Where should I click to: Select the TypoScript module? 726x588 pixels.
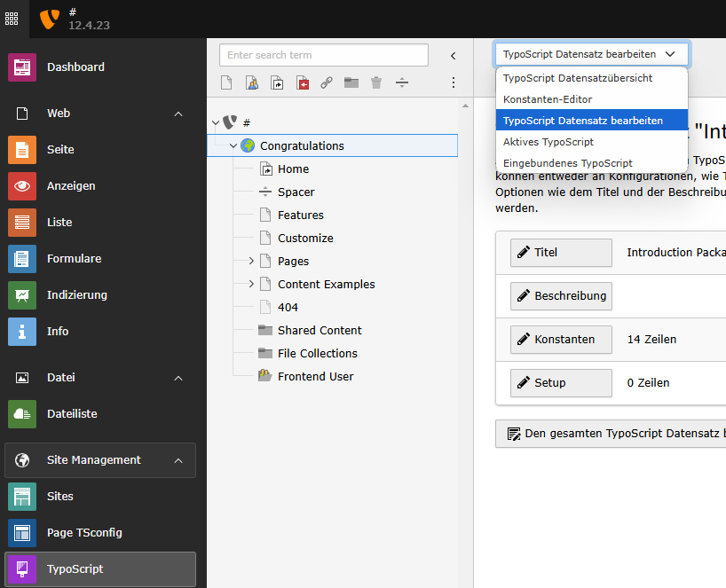coord(100,569)
